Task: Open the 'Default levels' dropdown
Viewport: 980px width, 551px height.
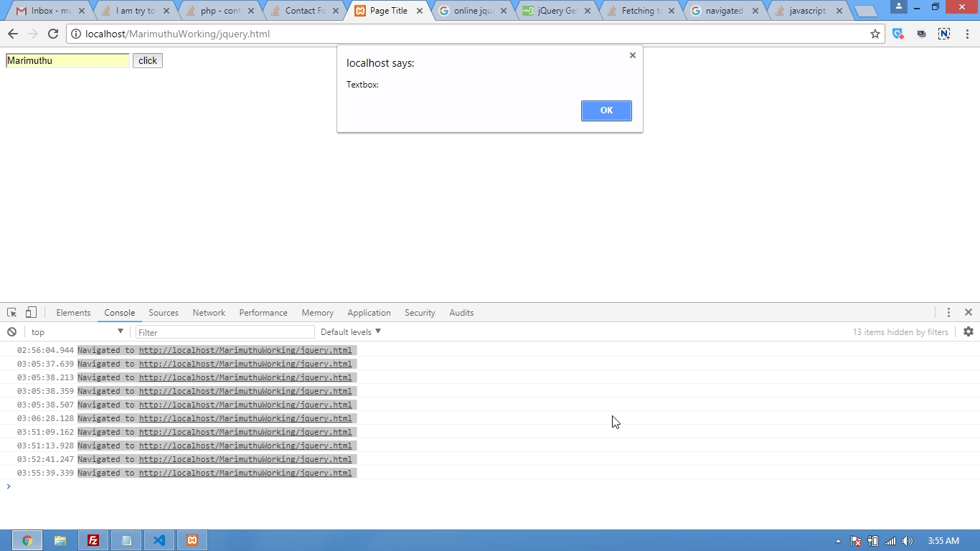Action: pos(350,331)
